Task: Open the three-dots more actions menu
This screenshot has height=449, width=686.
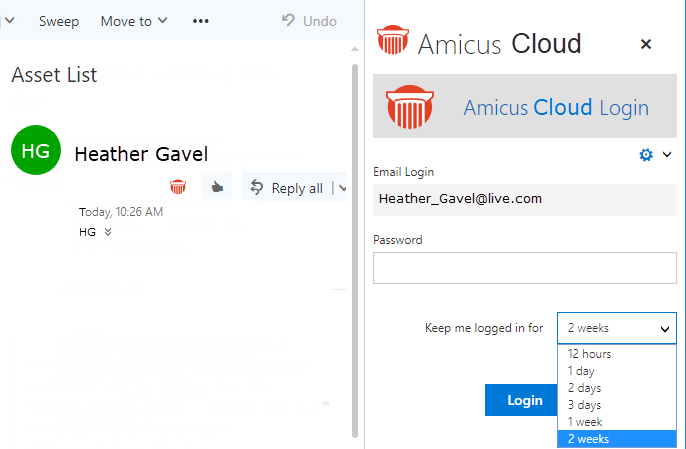Action: click(200, 21)
